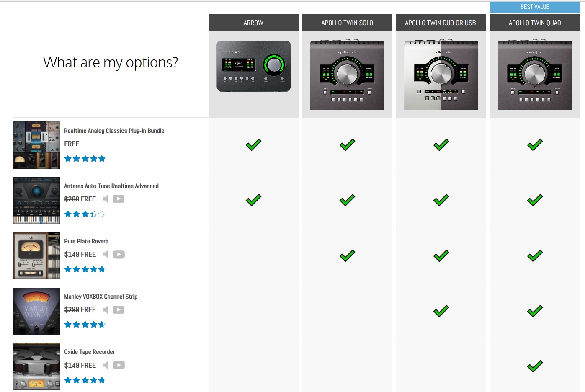
Task: Select the Arrow column header
Action: pos(253,23)
